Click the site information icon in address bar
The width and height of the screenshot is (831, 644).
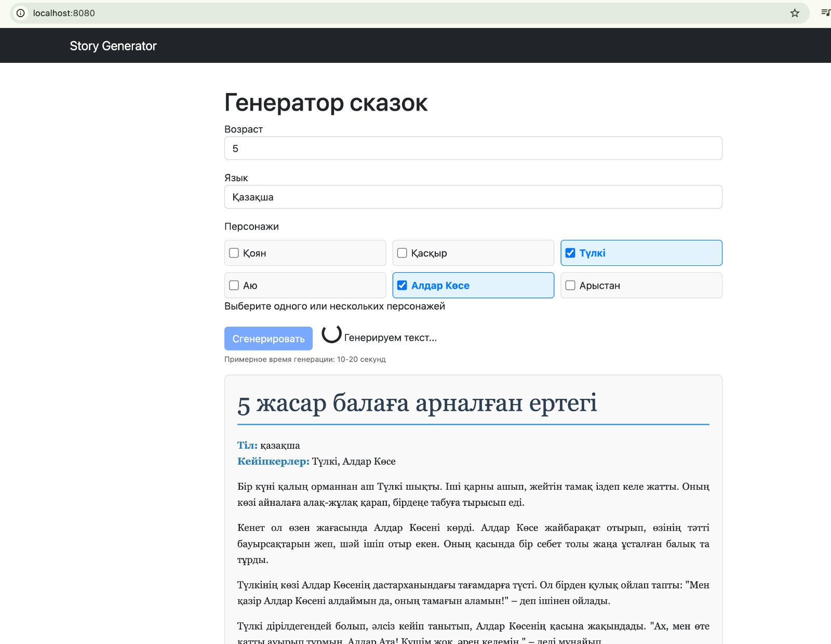point(20,13)
